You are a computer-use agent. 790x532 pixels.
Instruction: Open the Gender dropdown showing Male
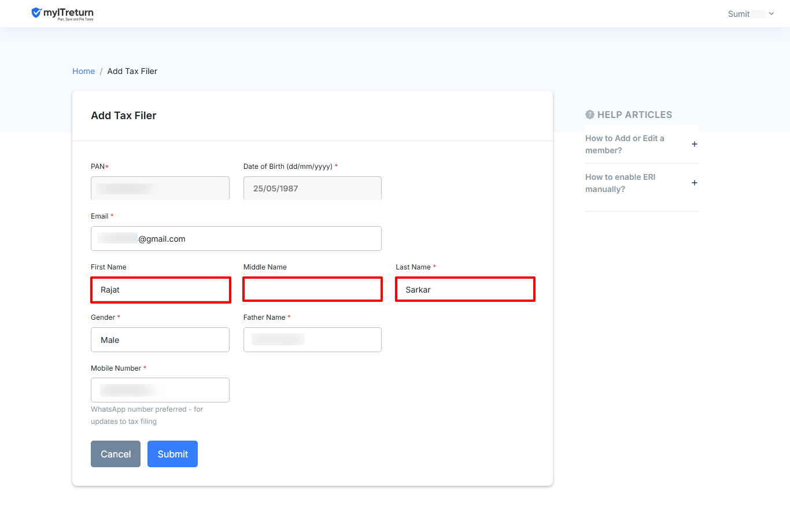[160, 340]
